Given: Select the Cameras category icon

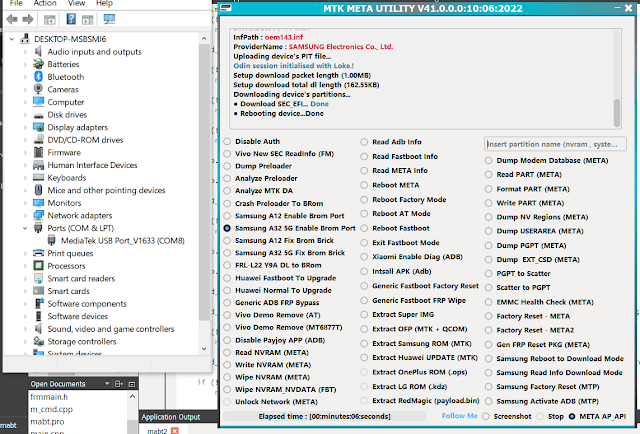Looking at the screenshot, I should click(38, 89).
